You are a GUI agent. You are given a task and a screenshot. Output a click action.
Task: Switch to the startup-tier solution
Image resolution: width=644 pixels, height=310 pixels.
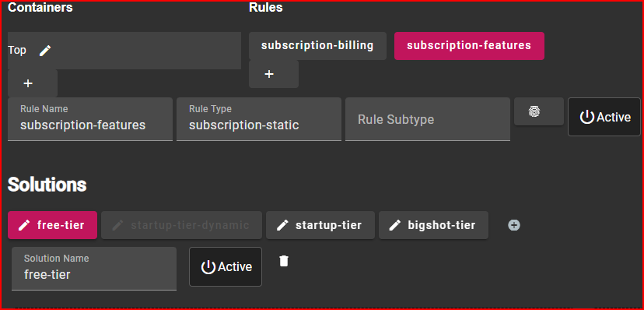[x=320, y=225]
